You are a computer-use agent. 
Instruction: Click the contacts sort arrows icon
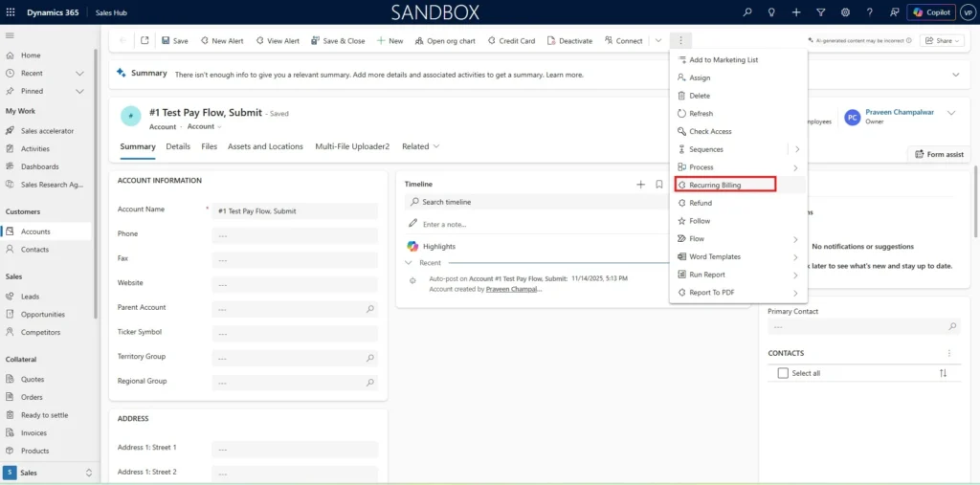point(943,373)
